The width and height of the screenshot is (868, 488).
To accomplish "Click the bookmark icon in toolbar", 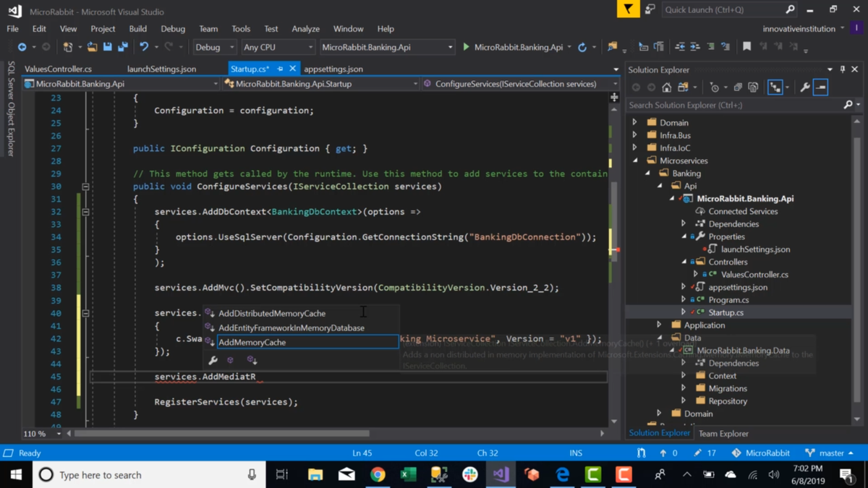I will 746,47.
